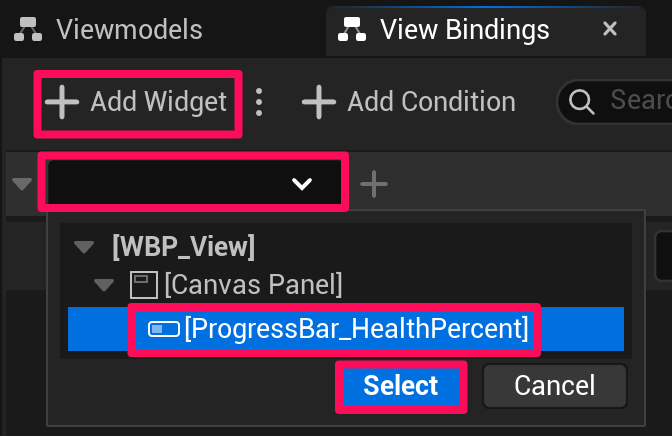Switch to the Viewmodels tab
672x436 pixels.
coord(129,29)
